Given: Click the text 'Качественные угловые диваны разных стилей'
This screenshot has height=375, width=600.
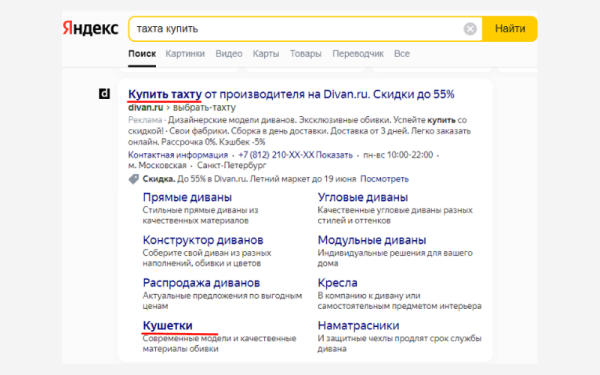Looking at the screenshot, I should click(395, 215).
